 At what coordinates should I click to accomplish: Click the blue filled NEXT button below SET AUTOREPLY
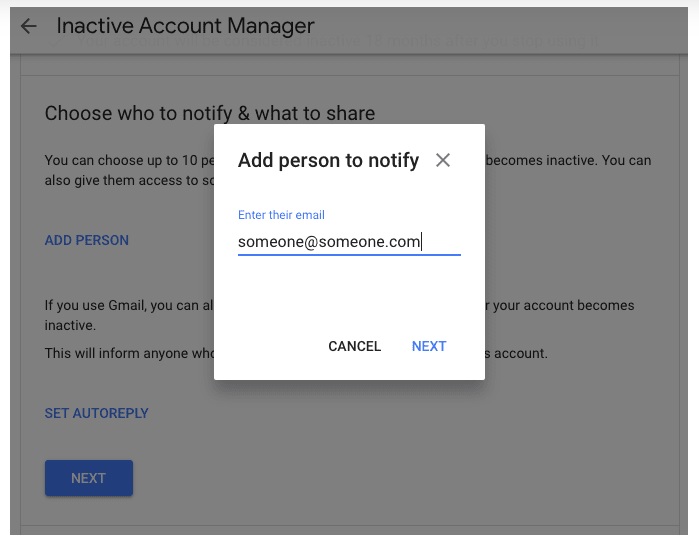(88, 478)
